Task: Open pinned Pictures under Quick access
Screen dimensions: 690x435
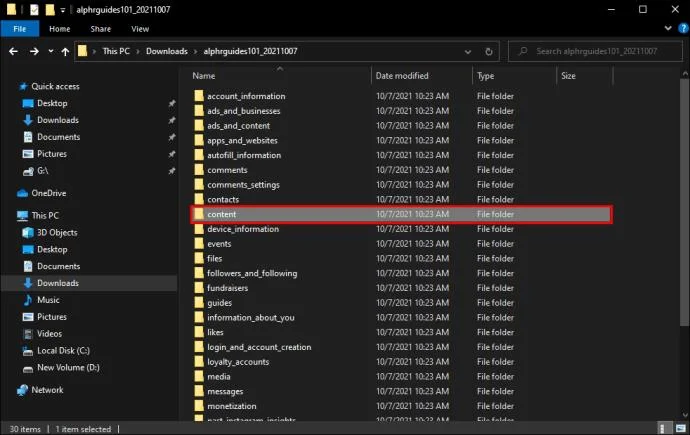Action: coord(51,154)
